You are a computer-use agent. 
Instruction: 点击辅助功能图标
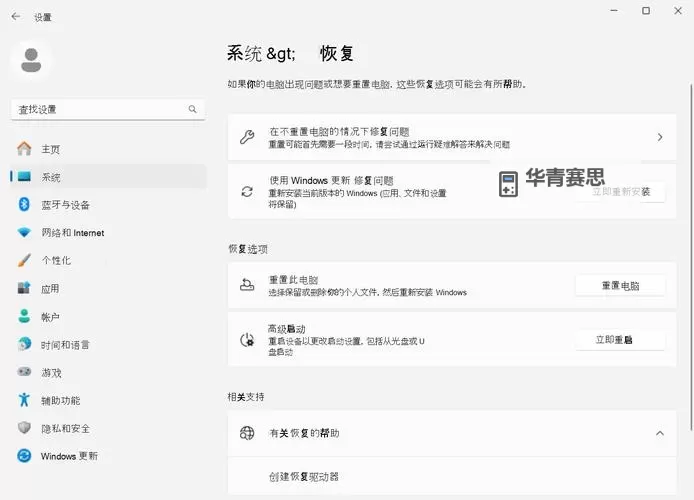coord(24,400)
